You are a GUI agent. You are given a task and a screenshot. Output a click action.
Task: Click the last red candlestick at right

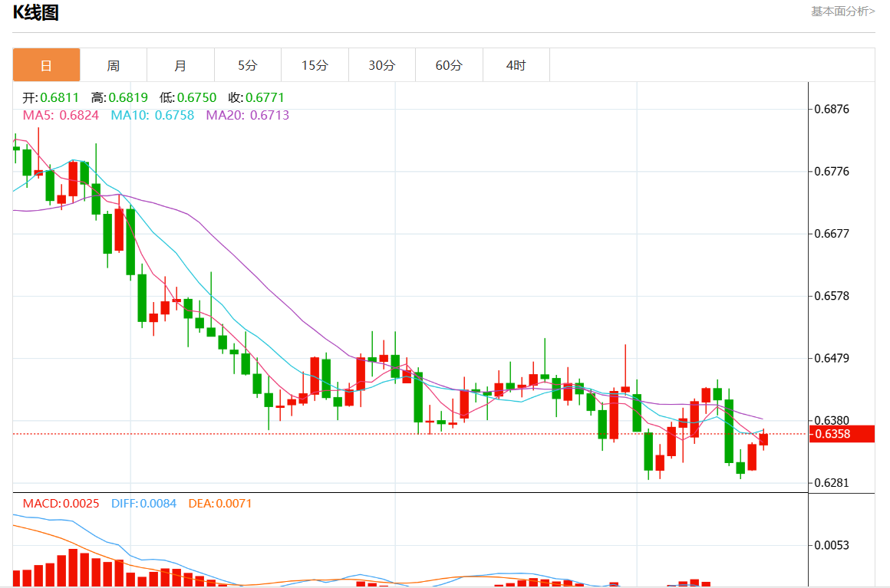coord(763,439)
